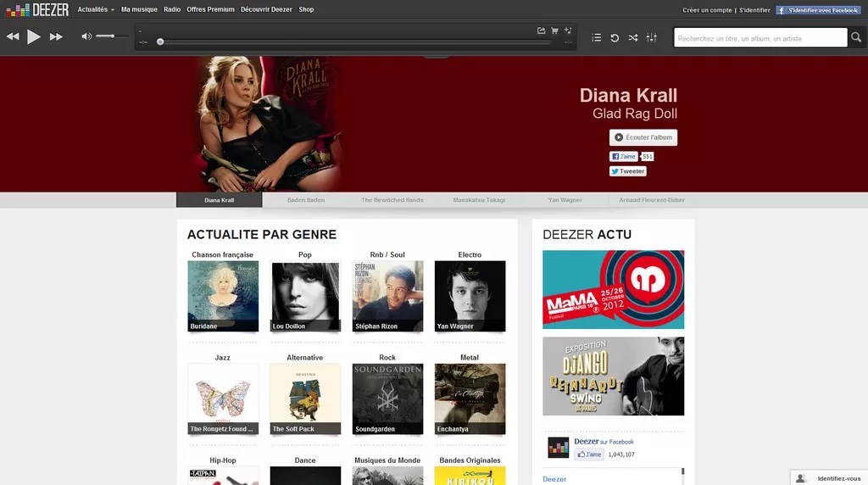The width and height of the screenshot is (868, 485).
Task: Adjust the volume slider
Action: click(x=111, y=36)
